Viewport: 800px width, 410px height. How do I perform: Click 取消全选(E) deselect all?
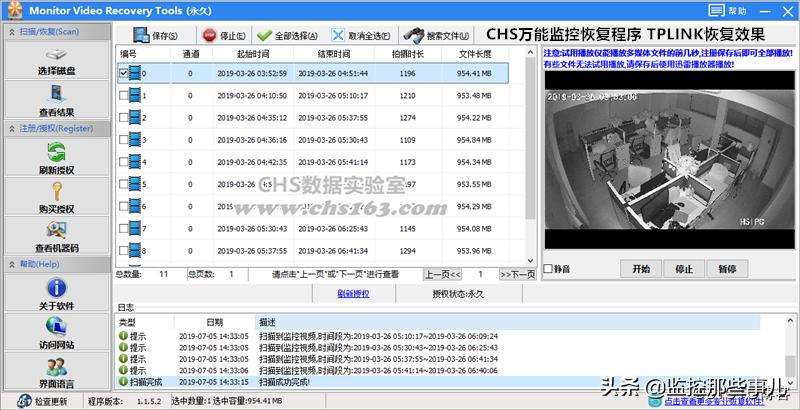pyautogui.click(x=361, y=36)
